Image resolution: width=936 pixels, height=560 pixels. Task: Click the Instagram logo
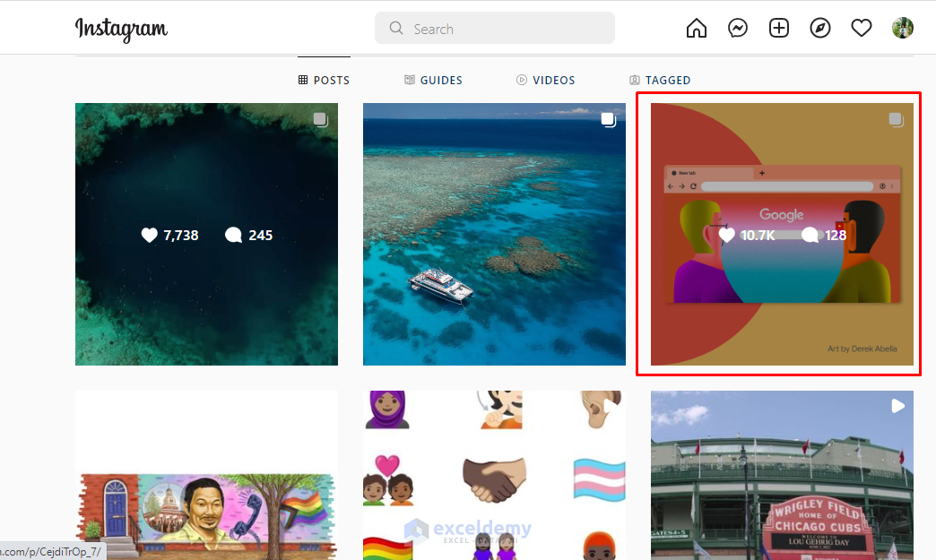pos(121,29)
